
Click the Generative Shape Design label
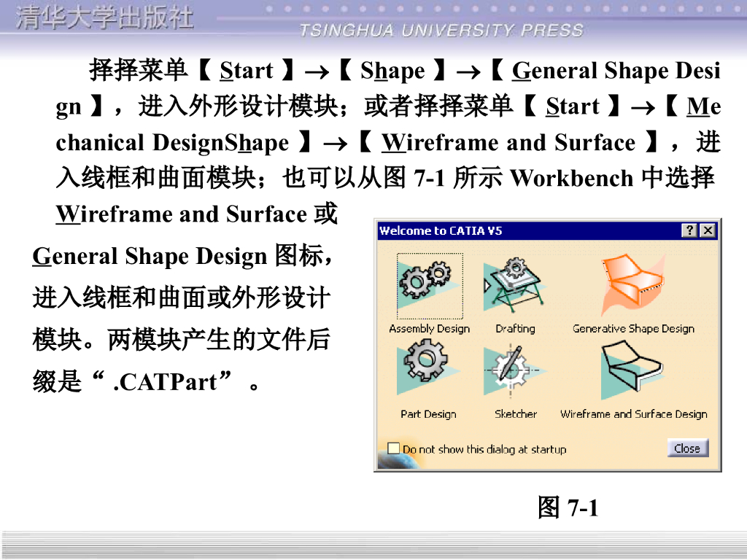pyautogui.click(x=633, y=329)
